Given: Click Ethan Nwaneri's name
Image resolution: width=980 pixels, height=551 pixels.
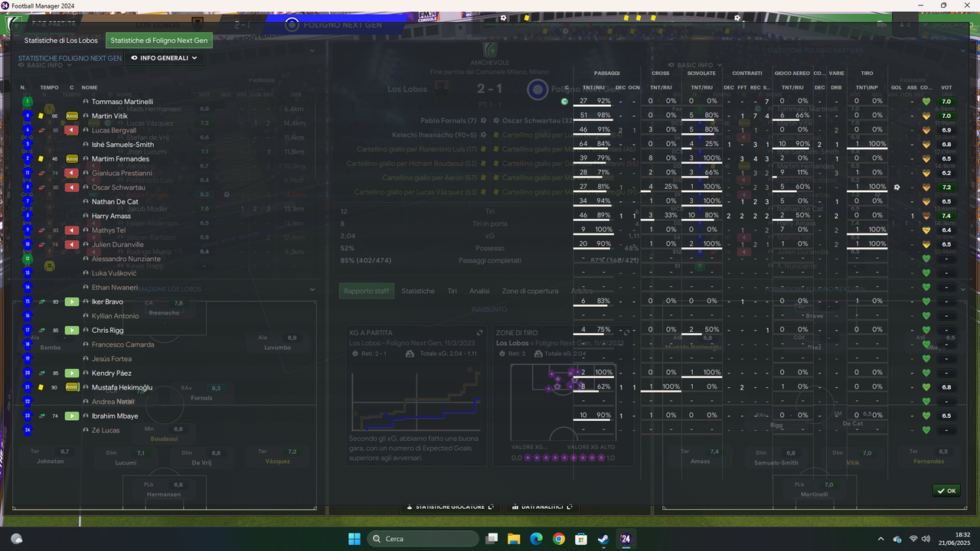Looking at the screenshot, I should coord(115,288).
